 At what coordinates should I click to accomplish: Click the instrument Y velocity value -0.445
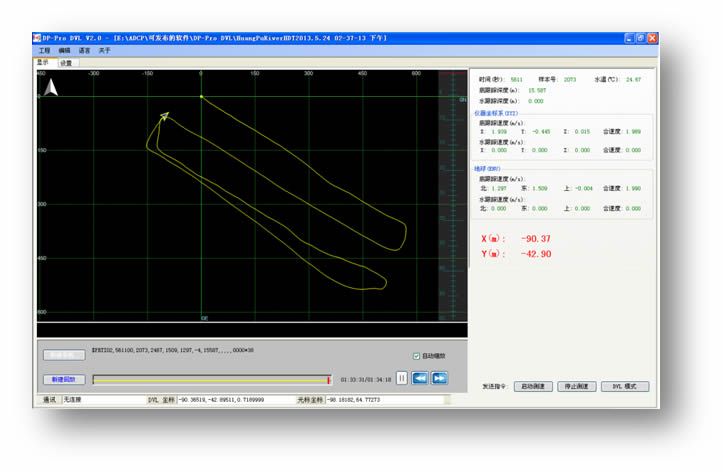[x=541, y=132]
